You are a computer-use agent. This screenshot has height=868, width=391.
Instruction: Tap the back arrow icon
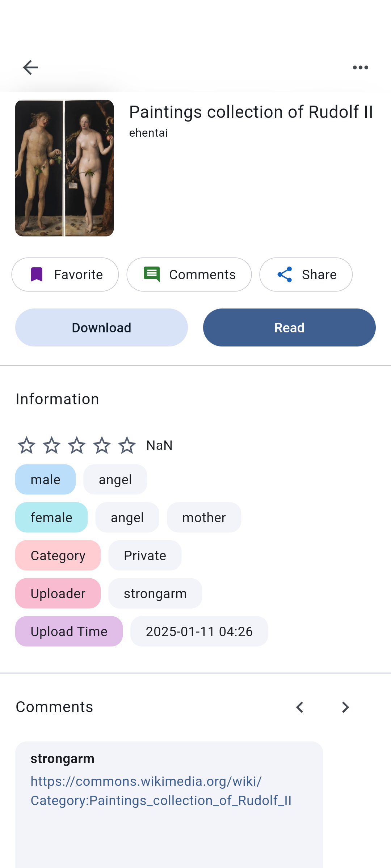click(x=30, y=68)
